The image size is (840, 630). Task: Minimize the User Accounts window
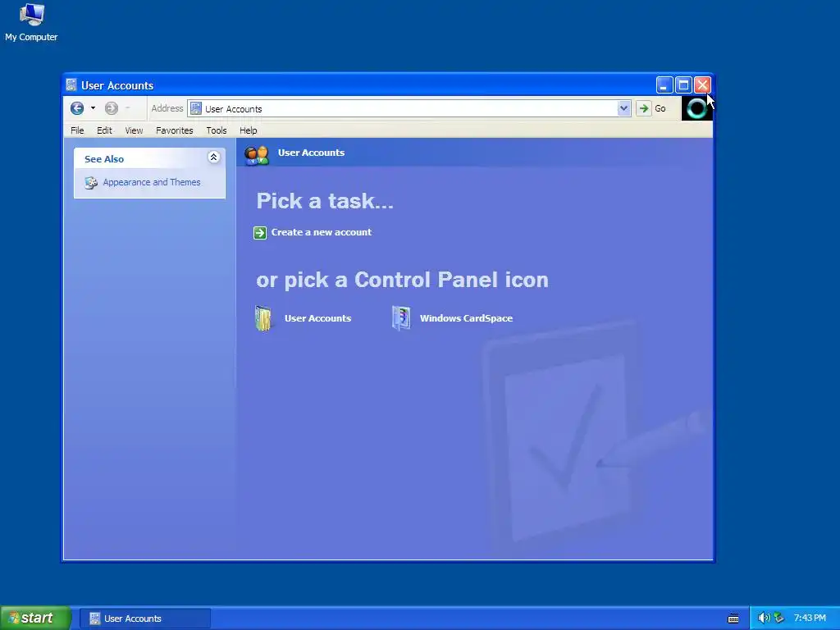664,85
